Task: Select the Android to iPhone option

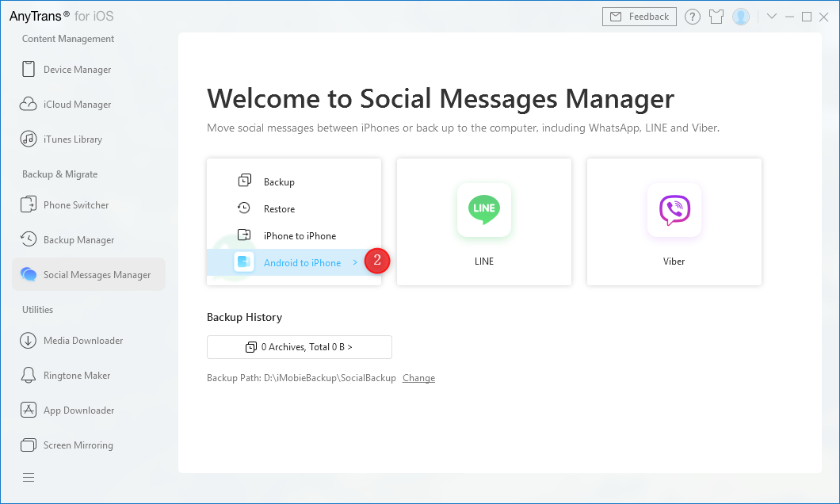Action: pyautogui.click(x=294, y=262)
